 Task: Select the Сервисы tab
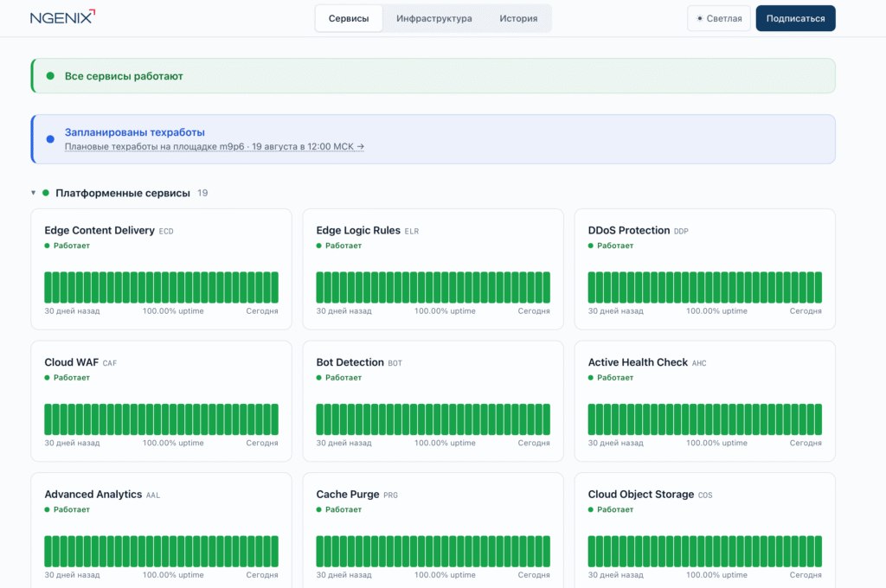coord(349,19)
